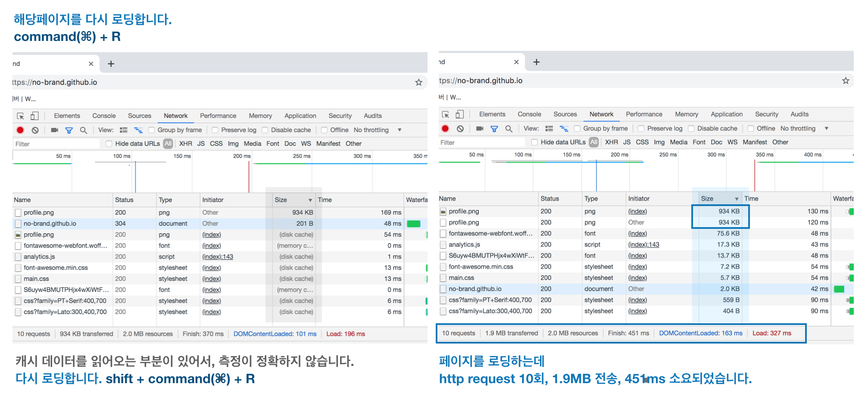Close the tab in right browser
Image resolution: width=868 pixels, height=406 pixels.
[x=516, y=62]
